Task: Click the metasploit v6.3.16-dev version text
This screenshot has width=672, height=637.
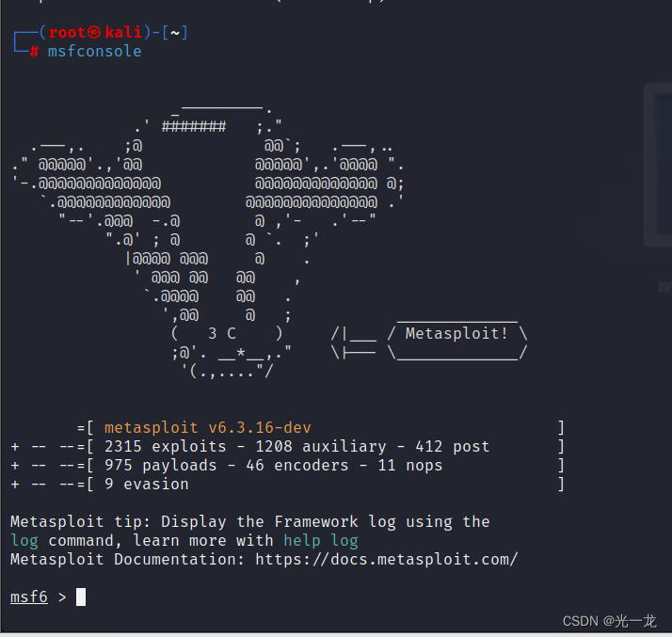Action: click(208, 427)
